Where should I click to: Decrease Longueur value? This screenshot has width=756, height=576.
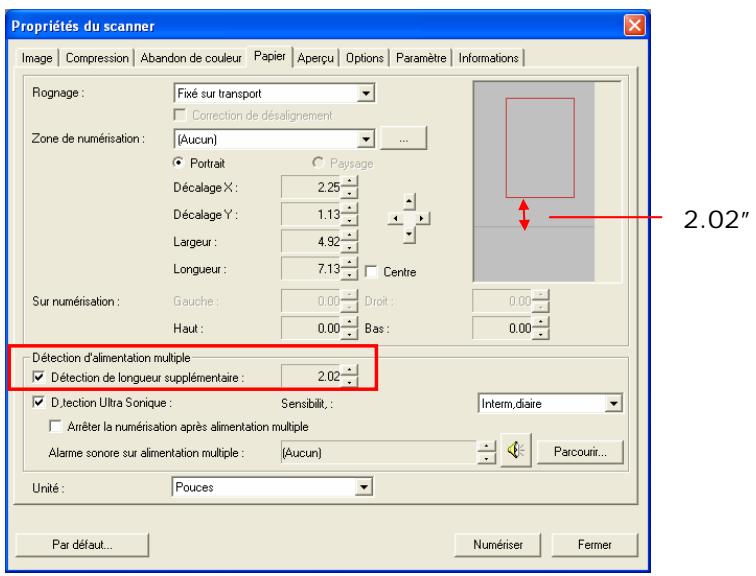click(x=350, y=274)
